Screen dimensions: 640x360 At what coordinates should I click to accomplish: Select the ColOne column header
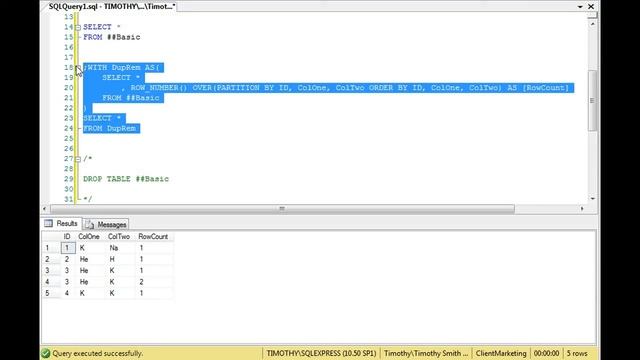[x=89, y=237]
